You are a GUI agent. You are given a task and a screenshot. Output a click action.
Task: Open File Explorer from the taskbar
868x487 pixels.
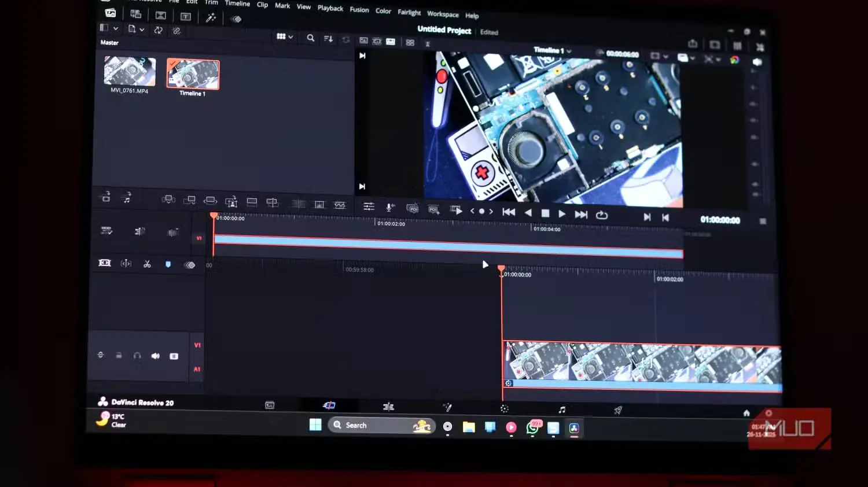click(469, 427)
